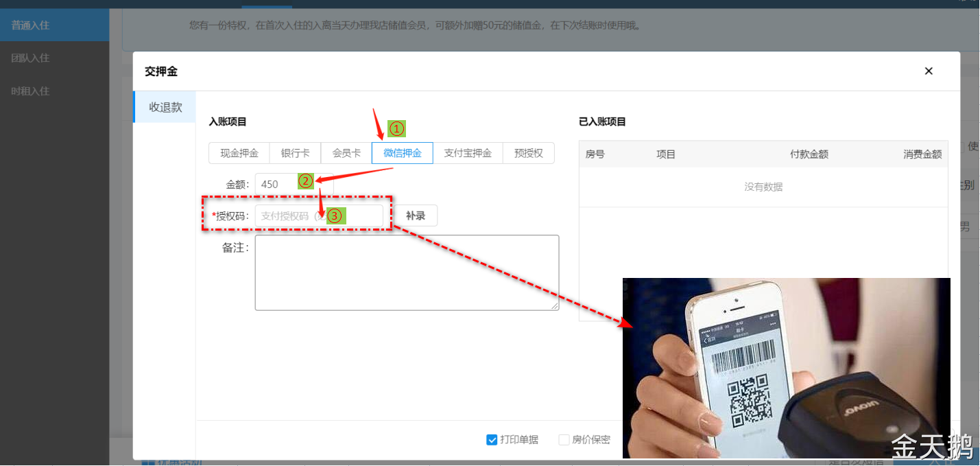Select the 预授权 payment option
The width and height of the screenshot is (980, 466).
[x=528, y=153]
